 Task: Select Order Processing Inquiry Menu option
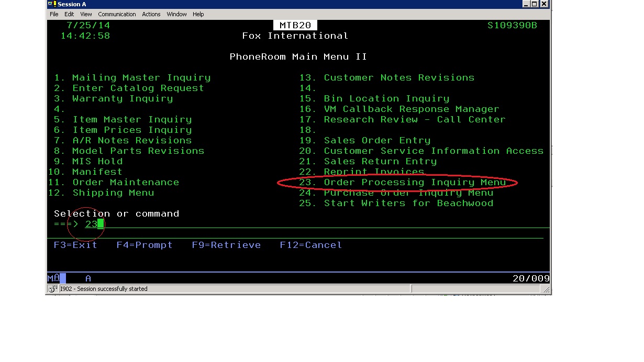click(x=415, y=182)
